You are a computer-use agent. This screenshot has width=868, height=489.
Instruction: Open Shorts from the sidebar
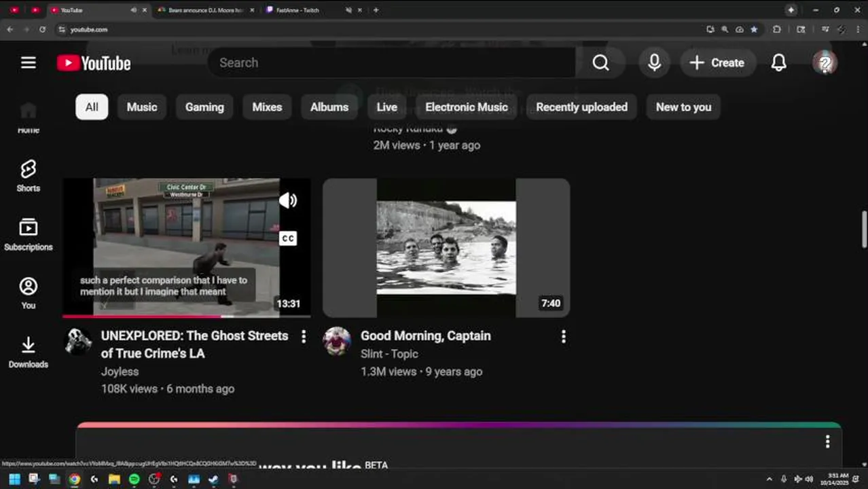28,176
